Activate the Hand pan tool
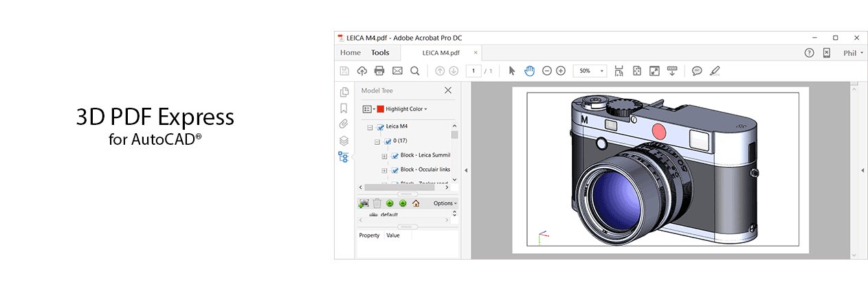The height and width of the screenshot is (289, 868). pos(530,71)
